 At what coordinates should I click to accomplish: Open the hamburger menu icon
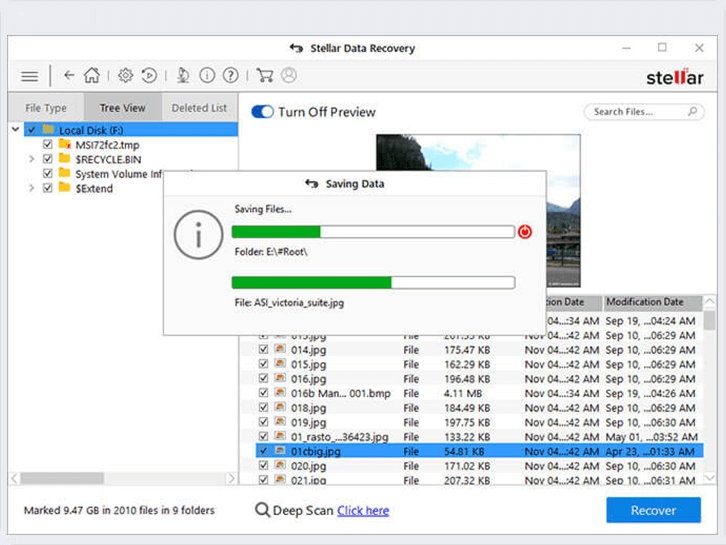pyautogui.click(x=30, y=76)
